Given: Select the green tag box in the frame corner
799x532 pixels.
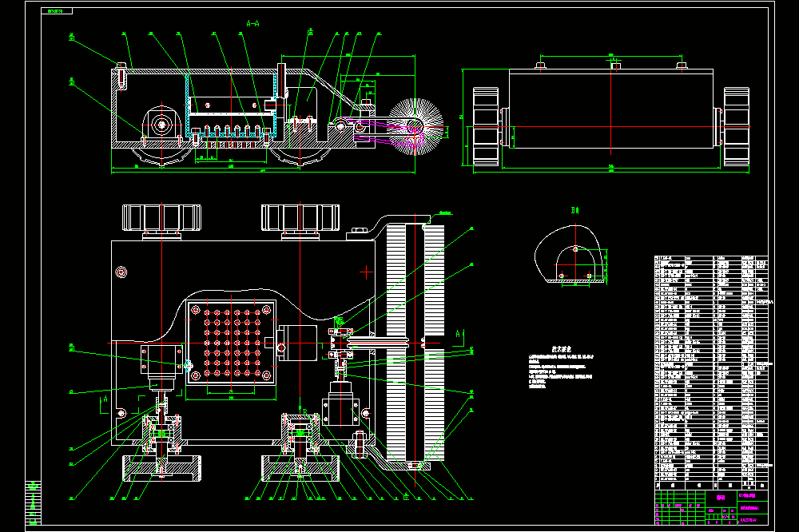Looking at the screenshot, I should [x=57, y=10].
